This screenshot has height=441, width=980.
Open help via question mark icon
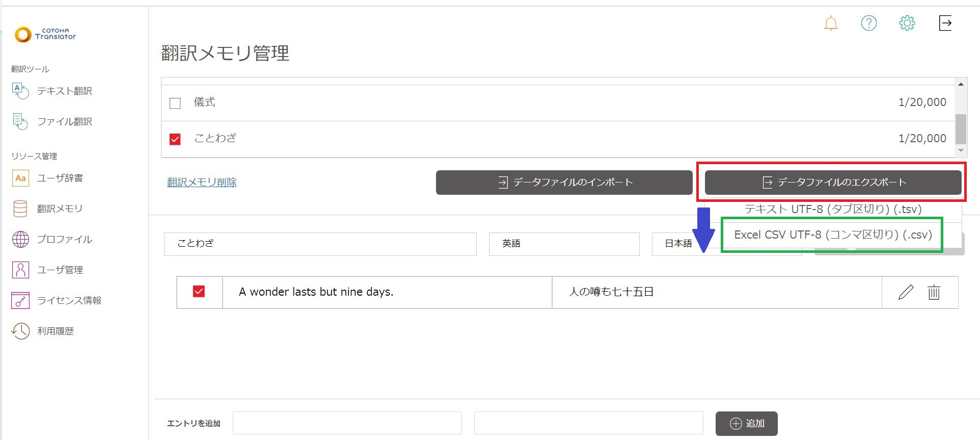(868, 23)
